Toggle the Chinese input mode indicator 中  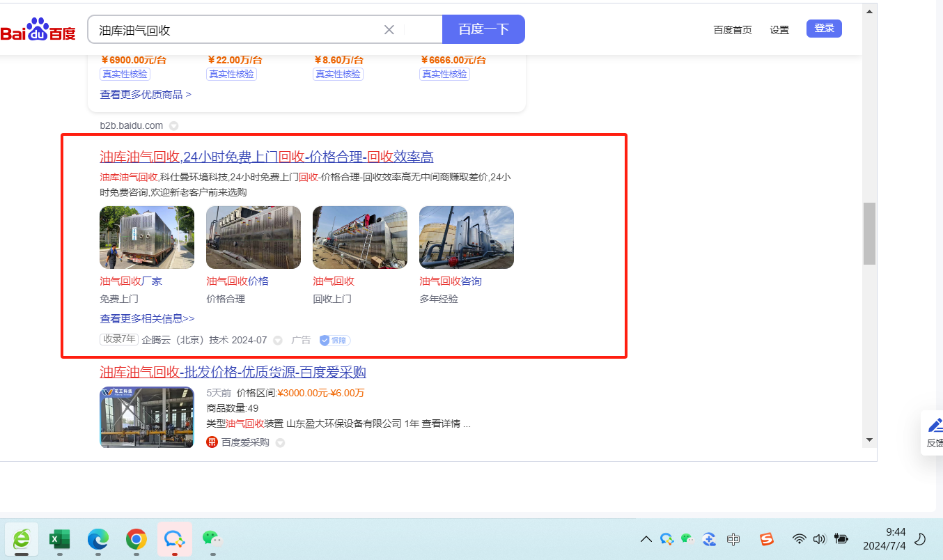[x=733, y=539]
